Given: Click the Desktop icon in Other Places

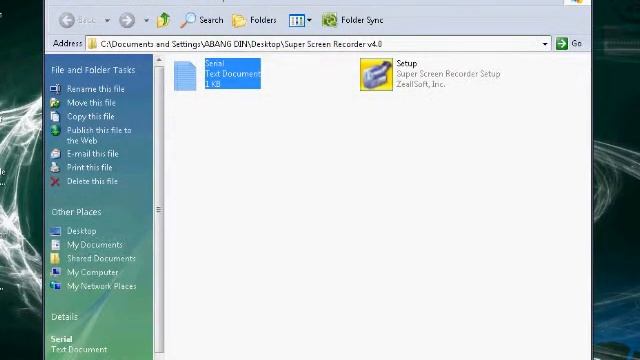Looking at the screenshot, I should tap(55, 231).
